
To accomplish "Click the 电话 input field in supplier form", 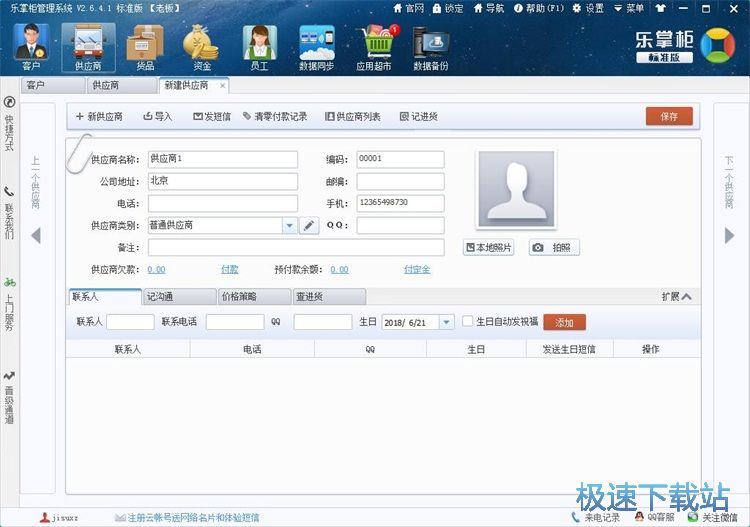I will tap(223, 203).
